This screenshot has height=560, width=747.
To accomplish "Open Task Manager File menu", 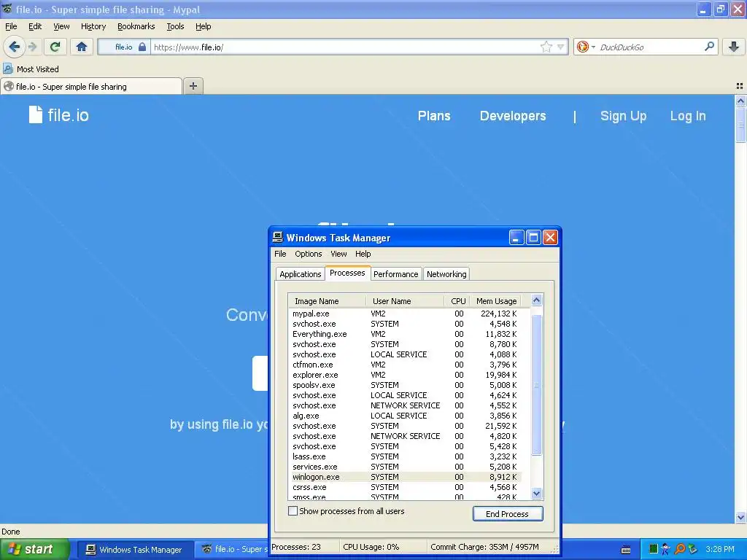I will (280, 254).
